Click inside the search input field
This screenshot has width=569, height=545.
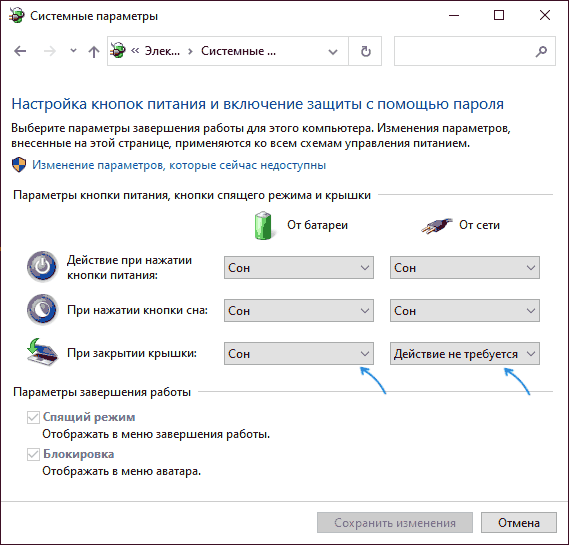point(464,51)
